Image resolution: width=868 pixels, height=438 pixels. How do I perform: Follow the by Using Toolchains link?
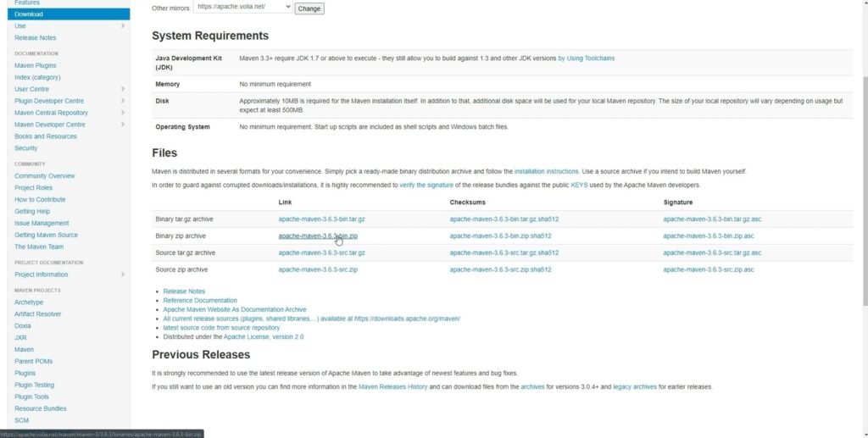tap(587, 58)
